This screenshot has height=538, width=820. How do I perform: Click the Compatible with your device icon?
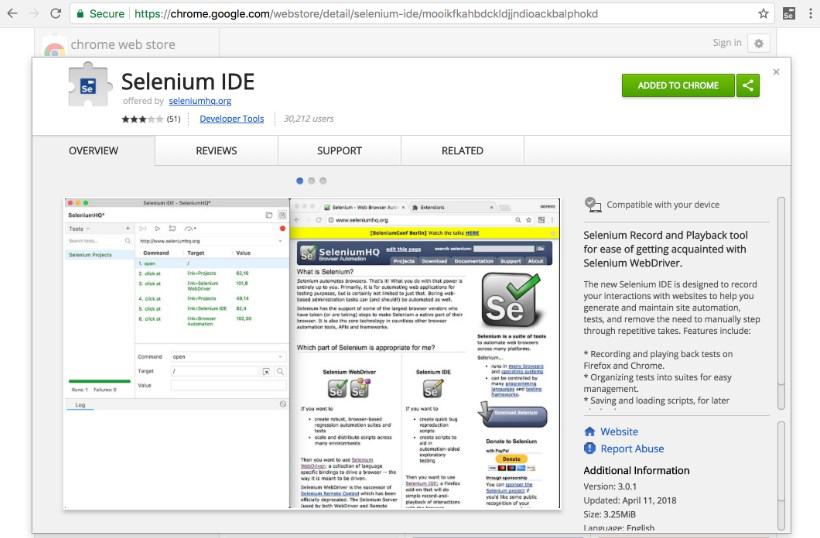point(593,204)
